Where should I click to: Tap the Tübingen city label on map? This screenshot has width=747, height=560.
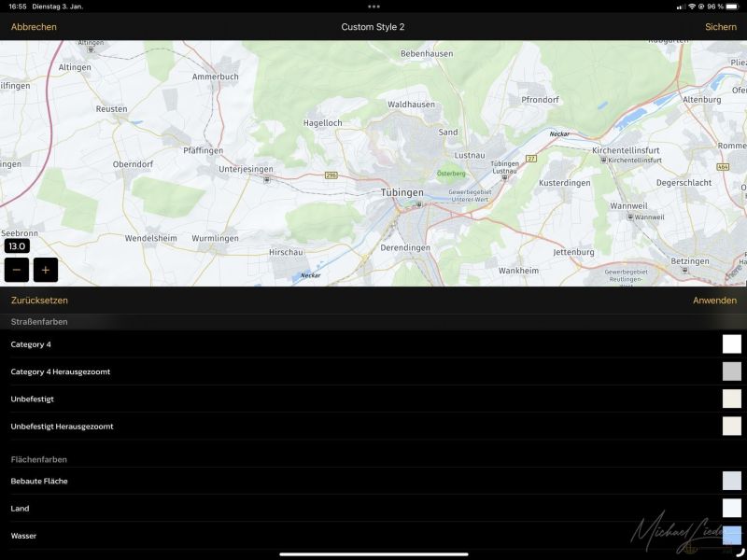tap(402, 192)
